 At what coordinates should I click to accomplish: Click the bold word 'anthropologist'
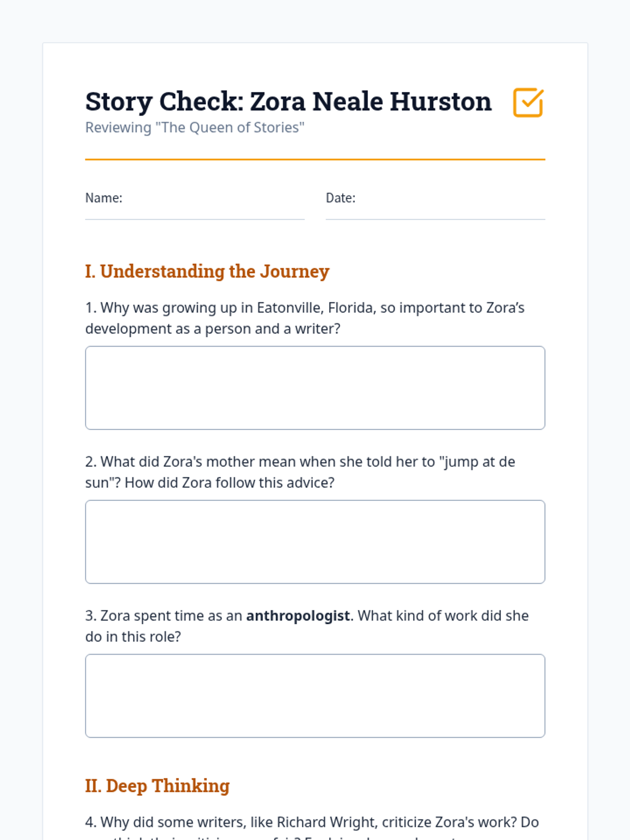click(298, 615)
